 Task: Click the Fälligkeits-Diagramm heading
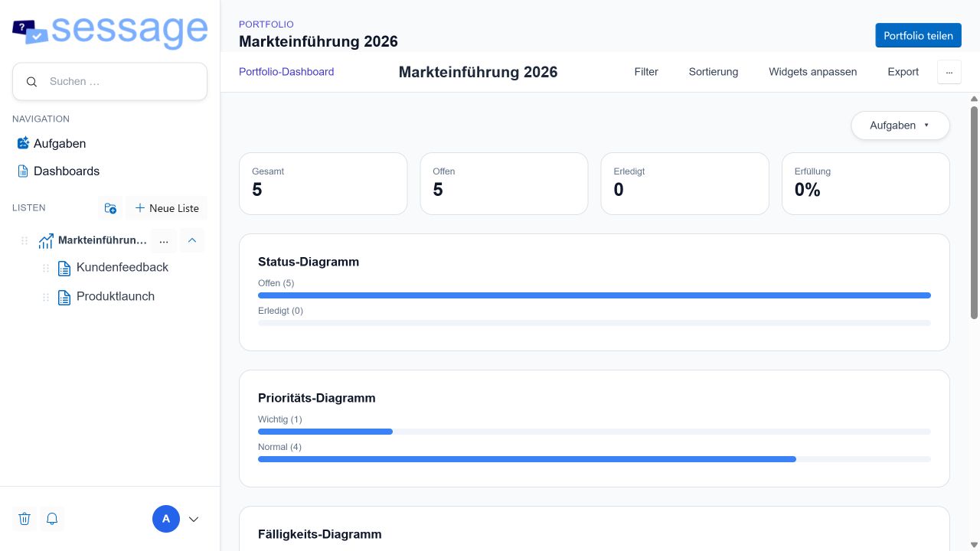click(320, 534)
